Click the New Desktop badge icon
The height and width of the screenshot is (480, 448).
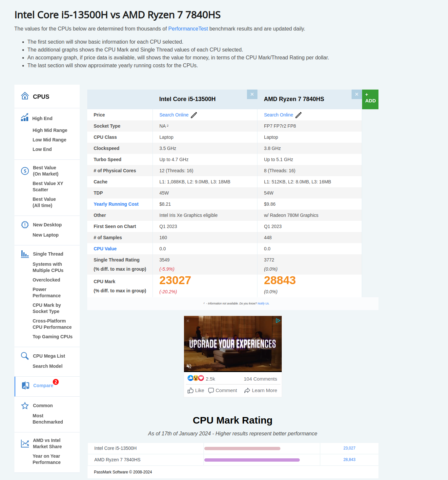[x=25, y=225]
